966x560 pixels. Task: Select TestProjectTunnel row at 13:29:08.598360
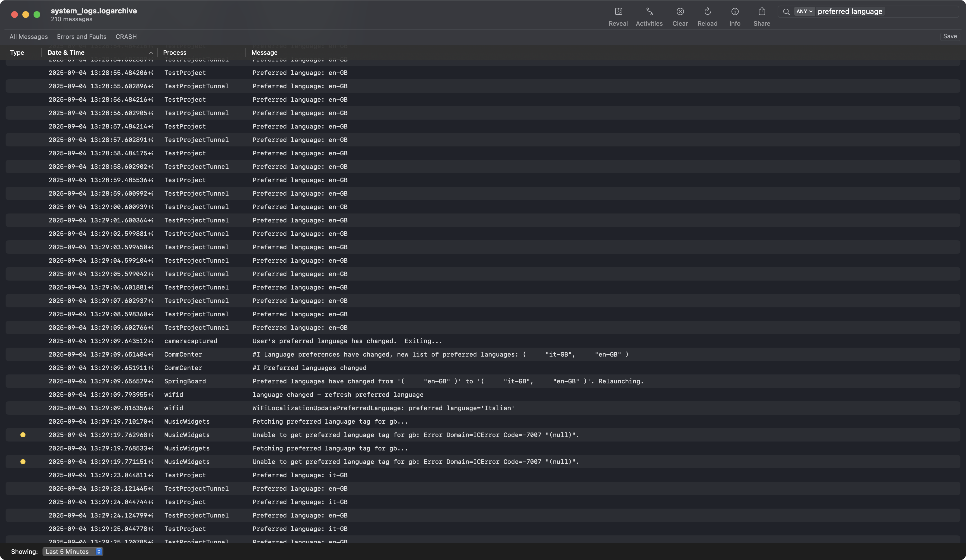pos(483,314)
